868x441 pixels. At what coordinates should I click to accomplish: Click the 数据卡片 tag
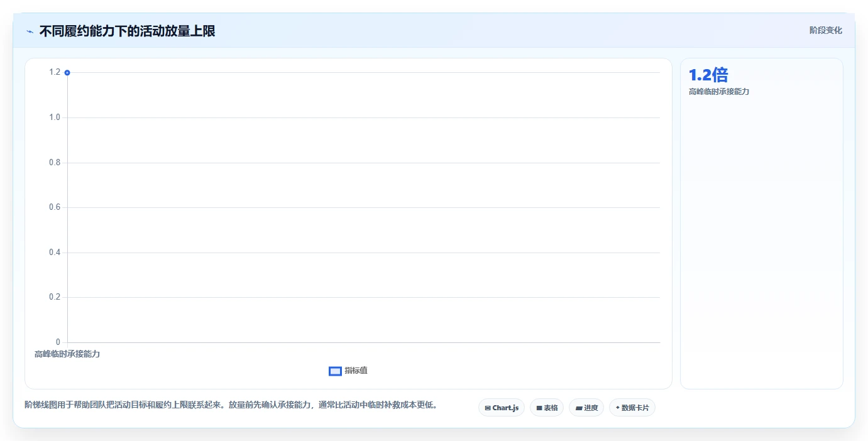[632, 408]
